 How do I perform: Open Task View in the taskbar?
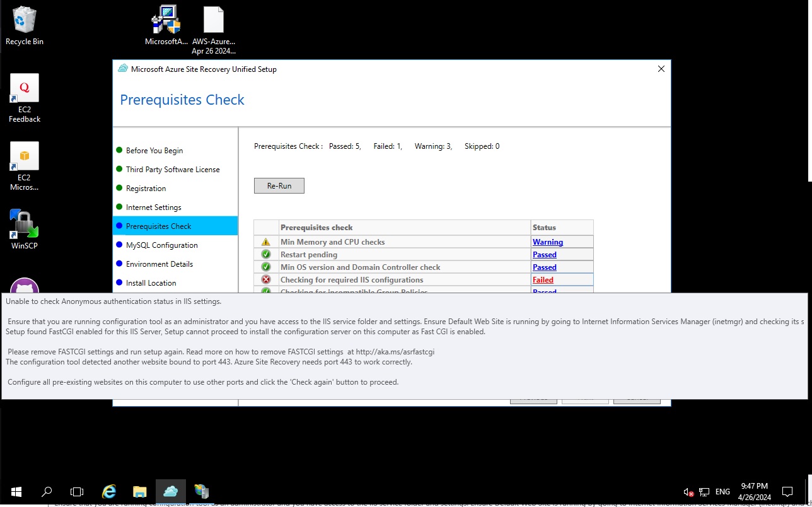pyautogui.click(x=77, y=491)
